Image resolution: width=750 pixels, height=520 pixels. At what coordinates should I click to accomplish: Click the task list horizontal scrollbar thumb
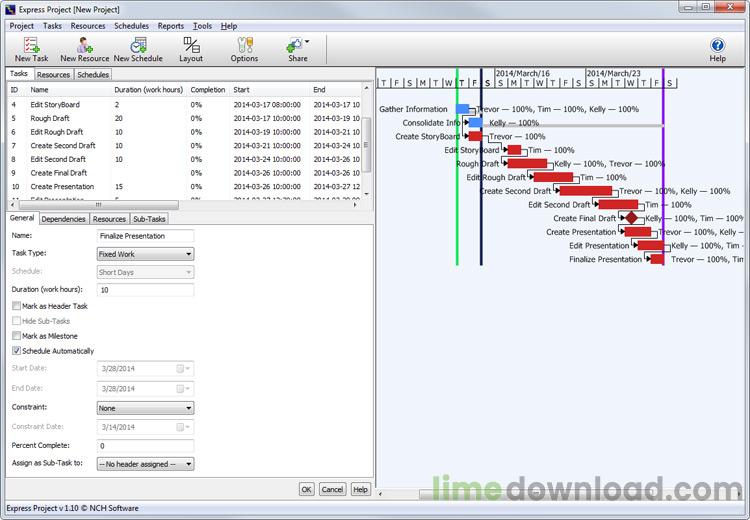(99, 205)
